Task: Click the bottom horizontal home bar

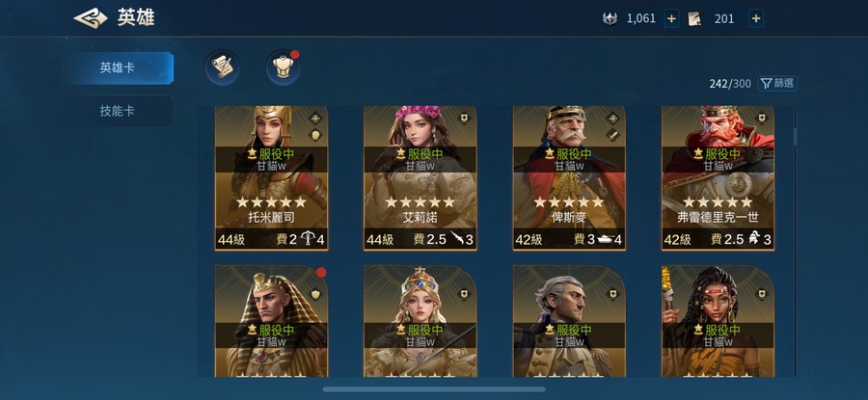Action: click(434, 389)
